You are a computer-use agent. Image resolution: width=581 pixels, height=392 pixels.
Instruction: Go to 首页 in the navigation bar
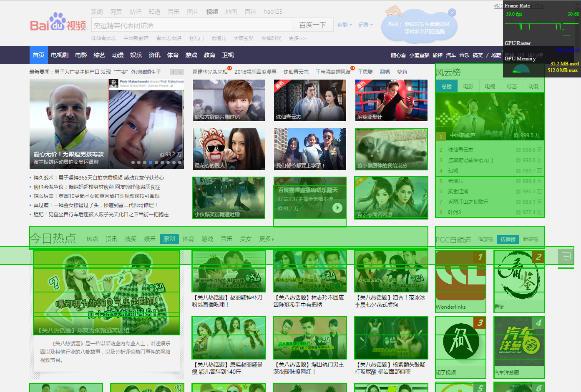(x=39, y=55)
